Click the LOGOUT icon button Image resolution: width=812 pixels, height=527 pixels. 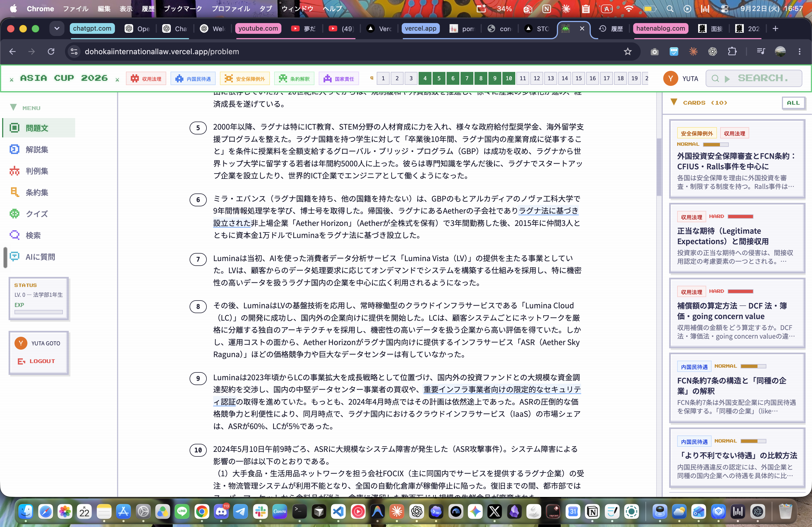click(36, 361)
